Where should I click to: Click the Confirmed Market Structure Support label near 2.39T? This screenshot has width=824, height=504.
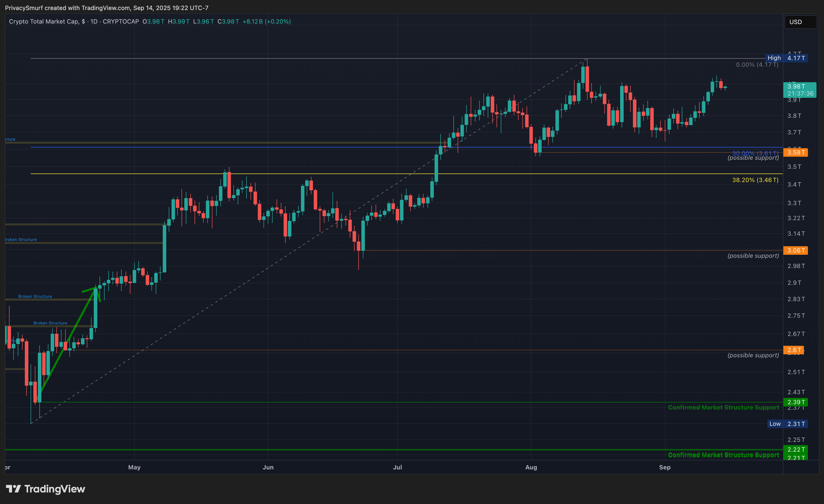[723, 407]
